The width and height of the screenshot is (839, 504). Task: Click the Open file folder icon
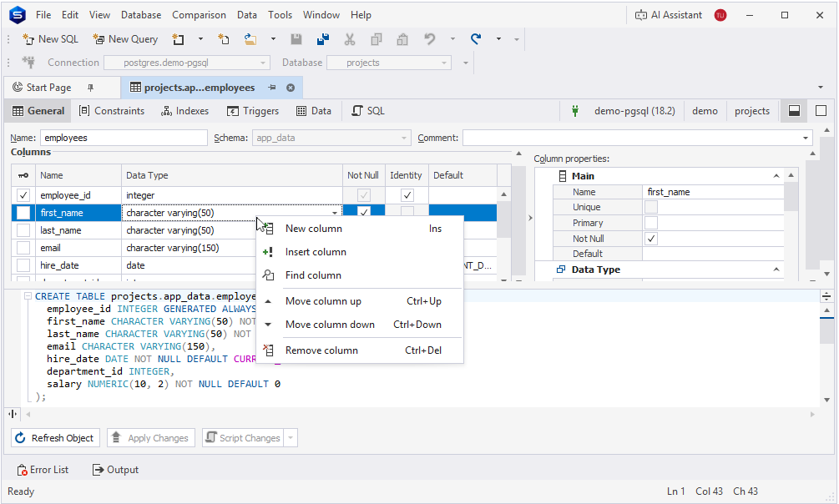[x=250, y=39]
